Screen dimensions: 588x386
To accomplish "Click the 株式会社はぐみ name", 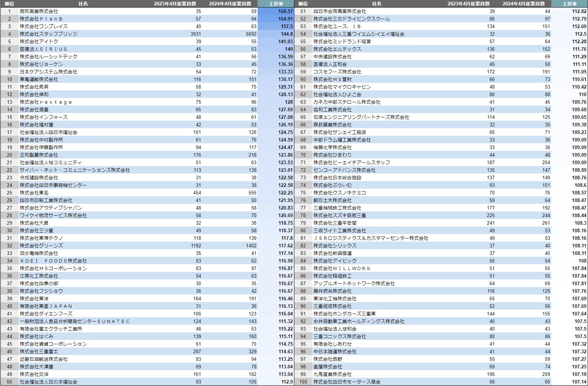I will [36, 336].
